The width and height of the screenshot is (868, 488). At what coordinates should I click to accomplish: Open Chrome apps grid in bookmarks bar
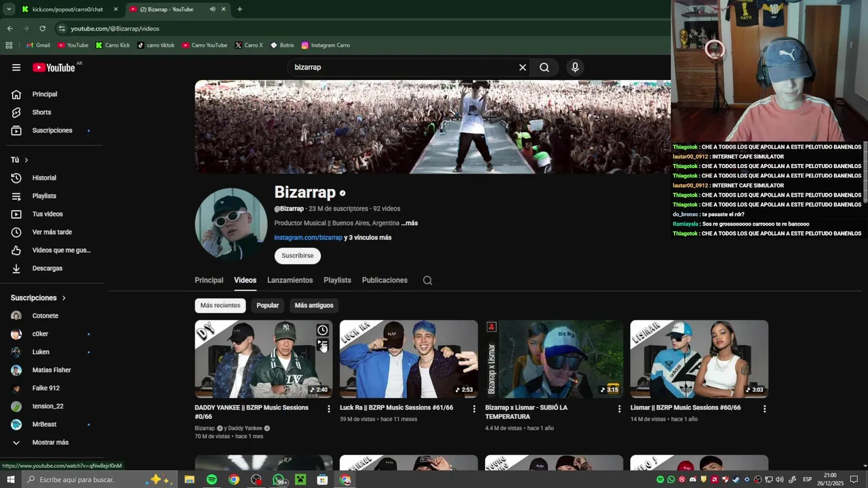[9, 45]
